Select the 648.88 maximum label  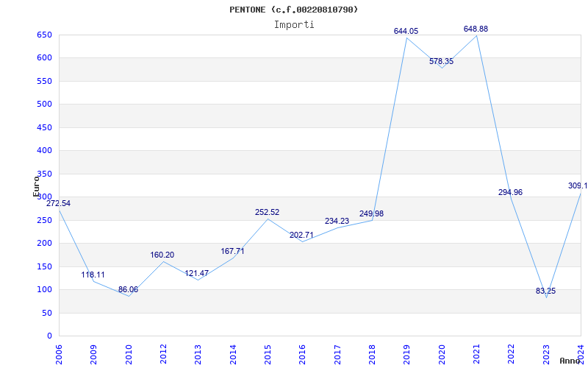click(476, 29)
